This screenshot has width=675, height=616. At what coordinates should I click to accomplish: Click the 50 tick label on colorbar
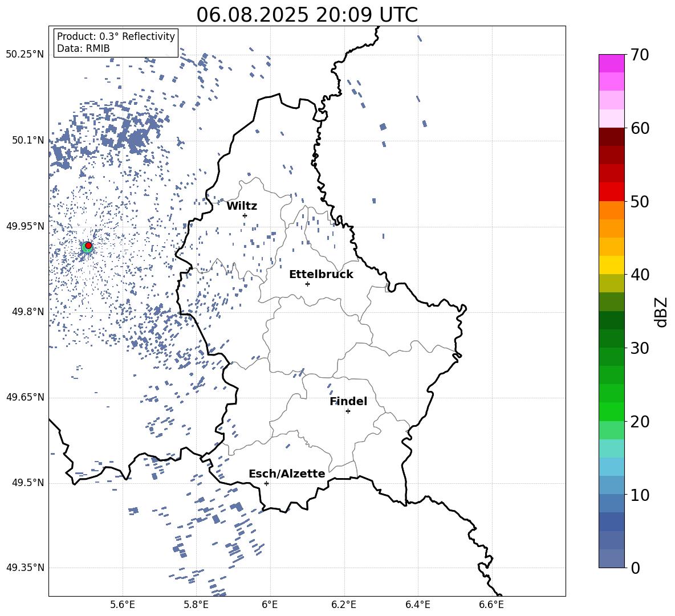coord(640,201)
